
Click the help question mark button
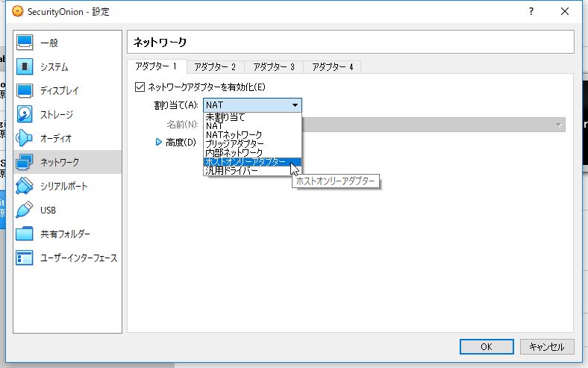click(531, 12)
